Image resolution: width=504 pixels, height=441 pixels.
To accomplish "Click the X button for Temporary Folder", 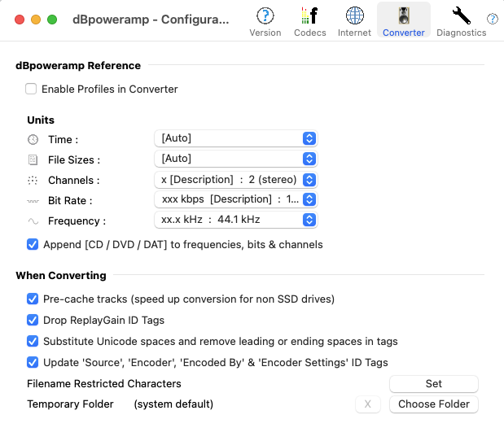I will click(367, 404).
